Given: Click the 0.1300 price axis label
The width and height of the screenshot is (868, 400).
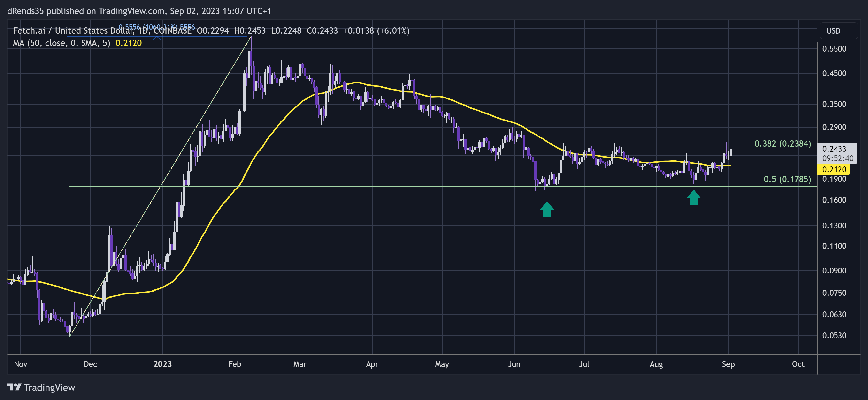Looking at the screenshot, I should [834, 226].
